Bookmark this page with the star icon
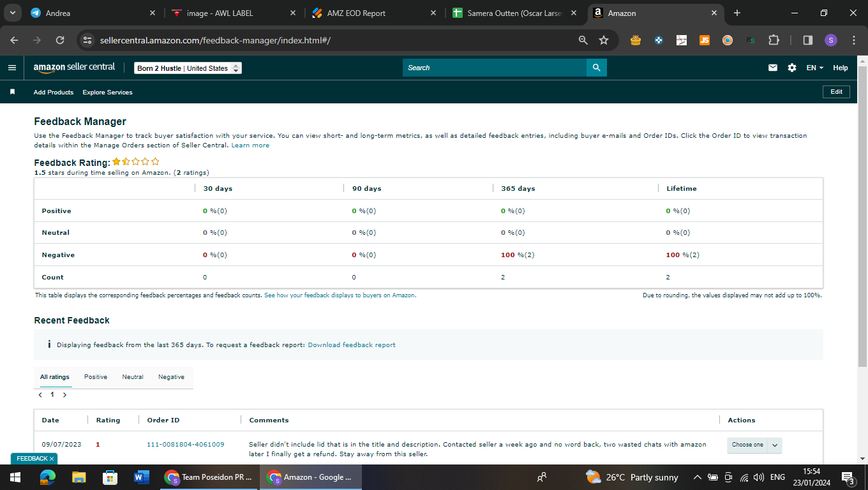868x490 pixels. 604,40
